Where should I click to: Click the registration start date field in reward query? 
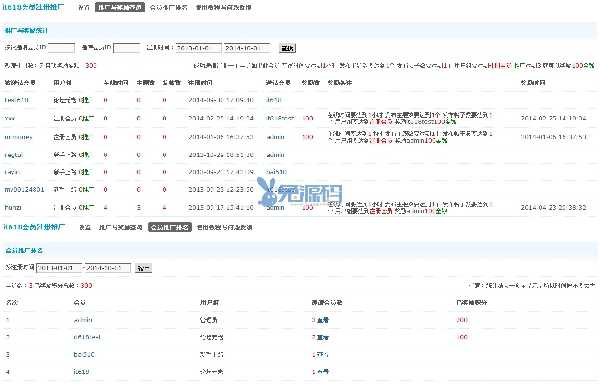pos(198,48)
